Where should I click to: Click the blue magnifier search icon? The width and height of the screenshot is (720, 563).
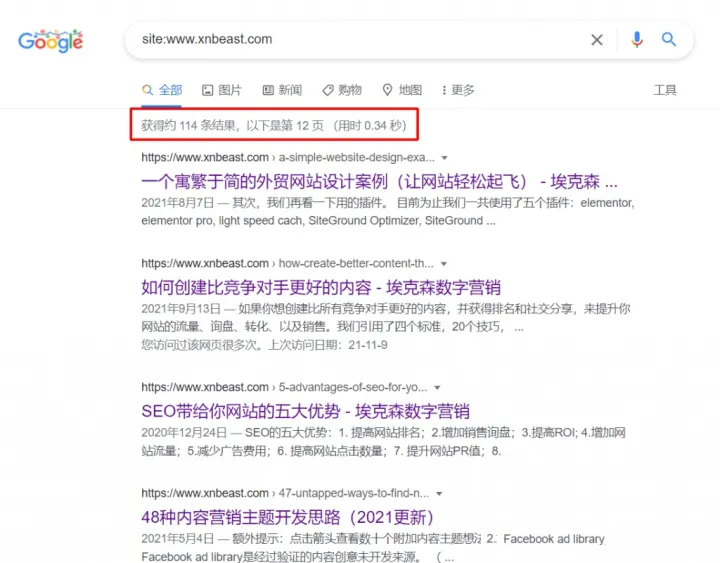click(x=669, y=39)
